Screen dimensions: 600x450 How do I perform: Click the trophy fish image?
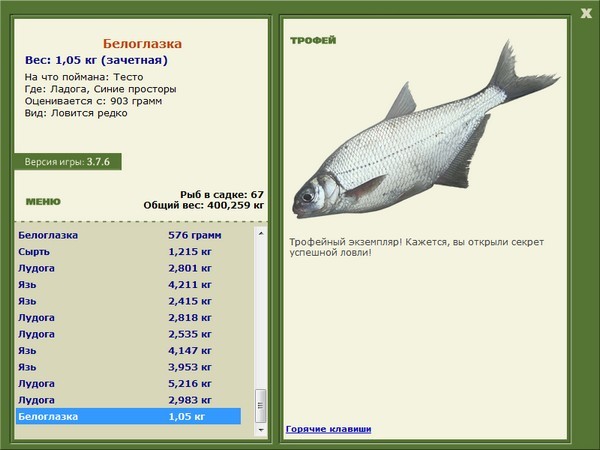click(x=426, y=130)
